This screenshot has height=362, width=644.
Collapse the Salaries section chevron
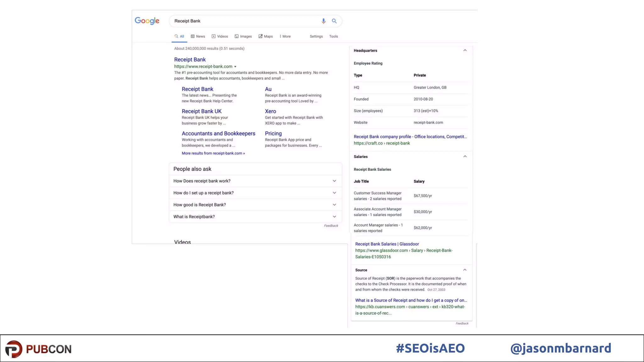(x=465, y=156)
